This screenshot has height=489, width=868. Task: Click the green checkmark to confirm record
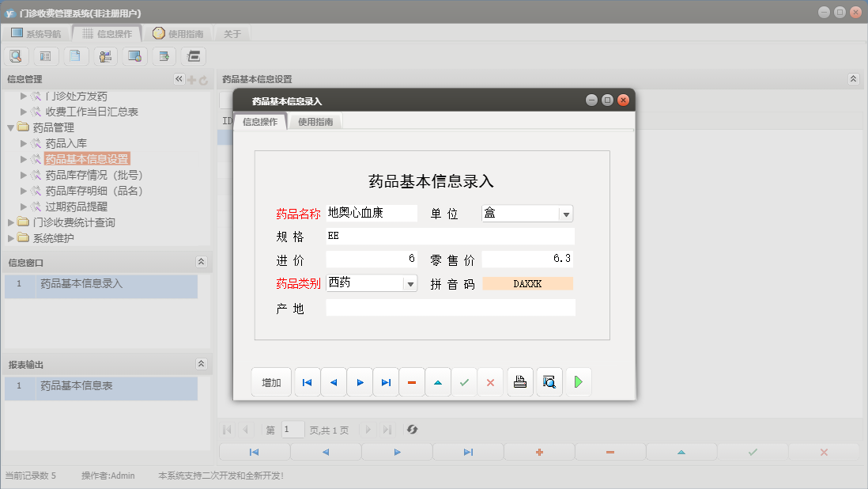coord(464,381)
